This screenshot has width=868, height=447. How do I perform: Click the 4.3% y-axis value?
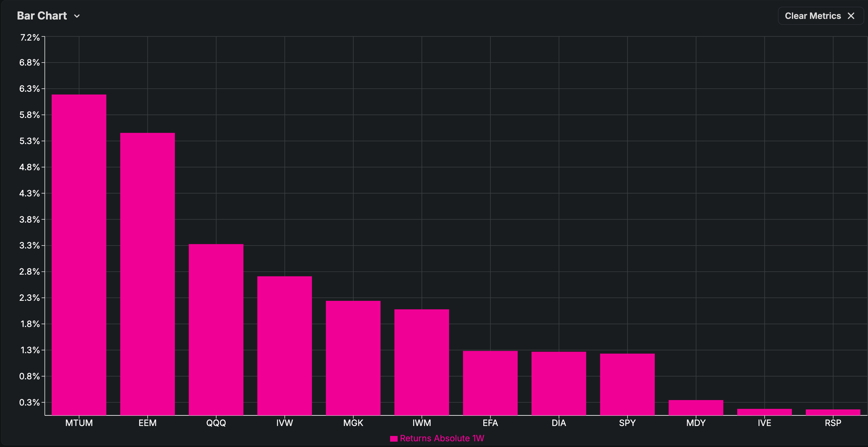[x=30, y=193]
